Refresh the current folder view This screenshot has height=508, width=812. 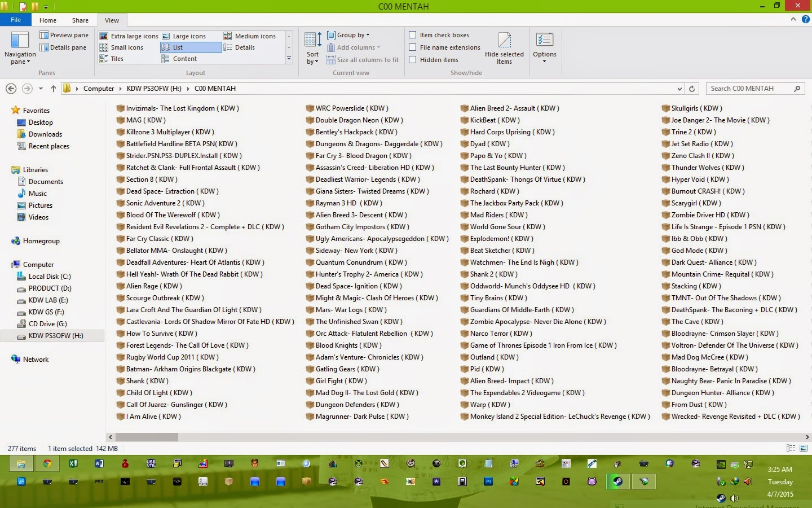point(692,89)
